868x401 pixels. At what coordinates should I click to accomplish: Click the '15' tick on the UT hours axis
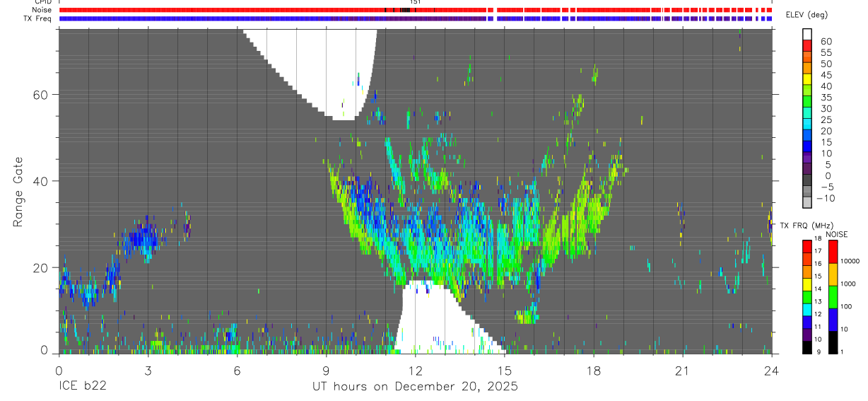(504, 371)
